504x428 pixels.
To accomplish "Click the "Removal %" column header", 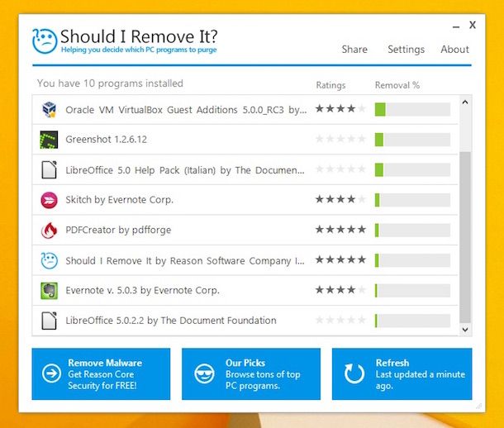I will (x=397, y=85).
